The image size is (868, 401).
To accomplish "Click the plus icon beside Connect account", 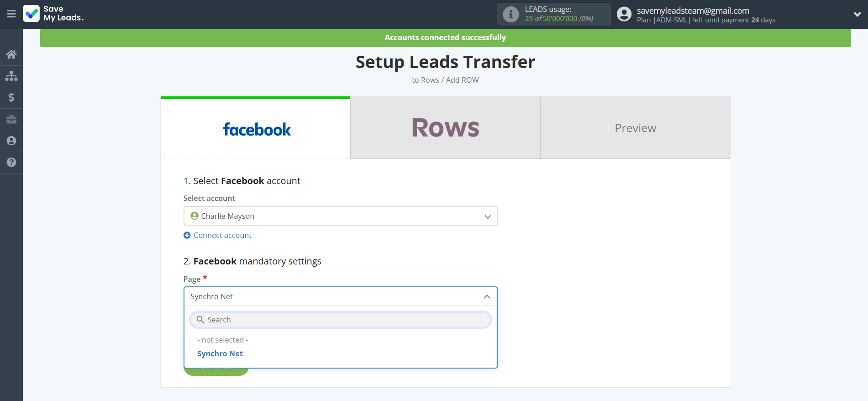I will pyautogui.click(x=187, y=235).
